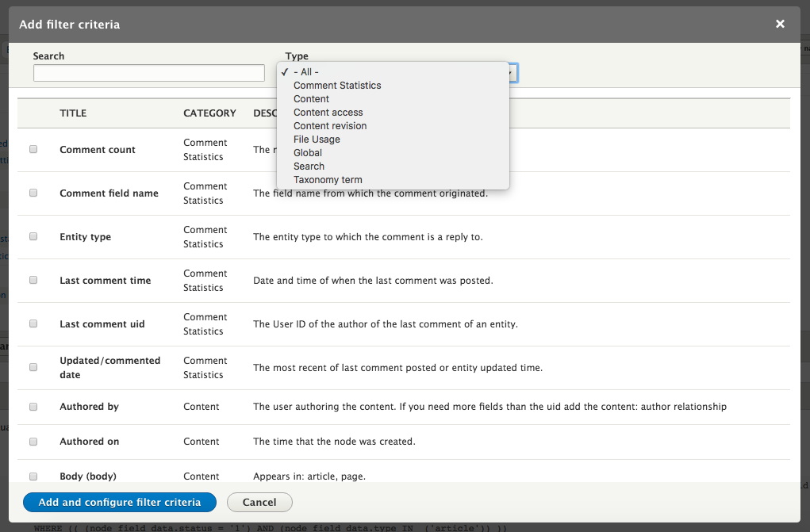The width and height of the screenshot is (810, 532).
Task: Close the Add filter criteria dialog
Action: tap(780, 24)
